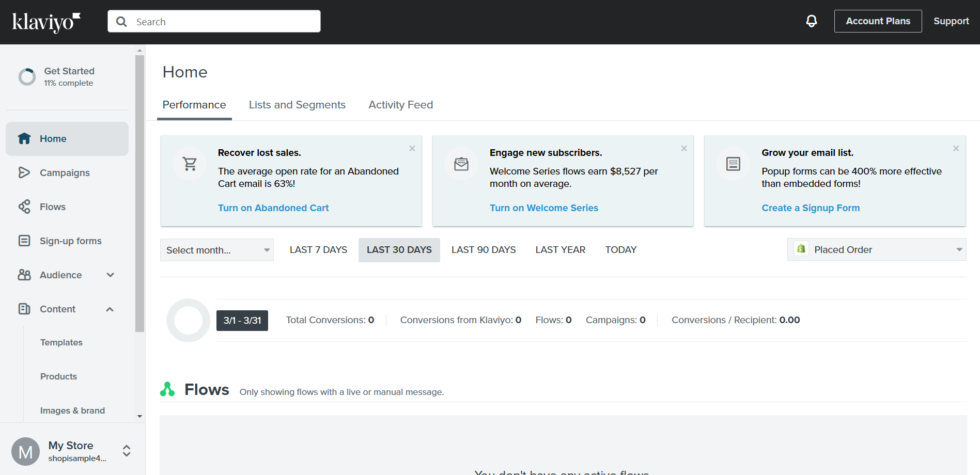Dismiss the Grow your email list card
Screen dimensions: 980x475
[956, 148]
